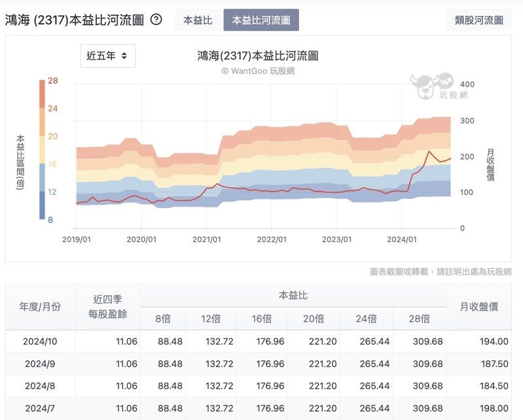523x420 pixels.
Task: Click 221.20 in the 2024/7 row
Action: [323, 408]
